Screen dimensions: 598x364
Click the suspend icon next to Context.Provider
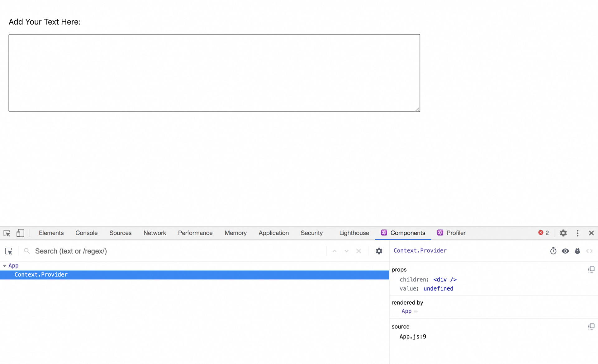coord(553,250)
